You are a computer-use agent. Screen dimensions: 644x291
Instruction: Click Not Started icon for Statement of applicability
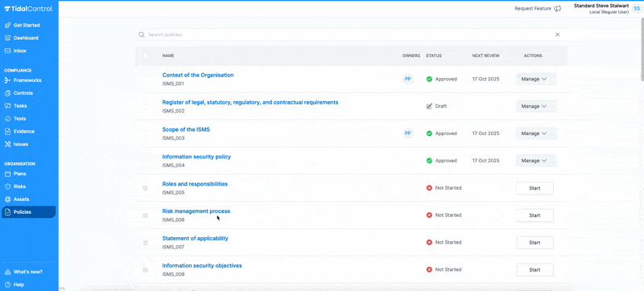coord(429,242)
